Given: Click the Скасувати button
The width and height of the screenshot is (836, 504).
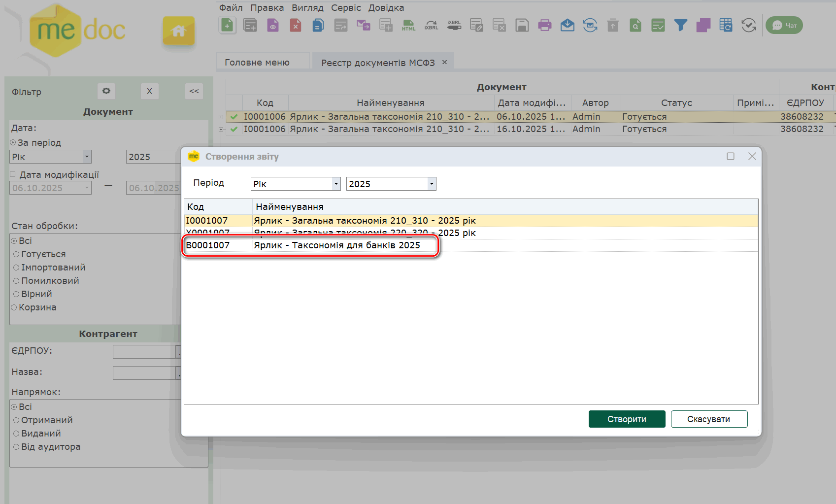Looking at the screenshot, I should [x=708, y=419].
